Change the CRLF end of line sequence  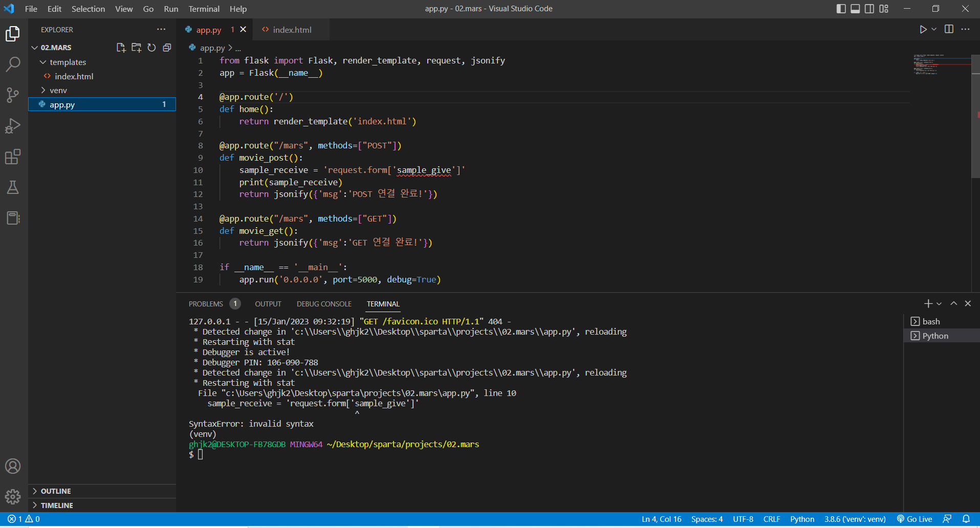pos(772,519)
